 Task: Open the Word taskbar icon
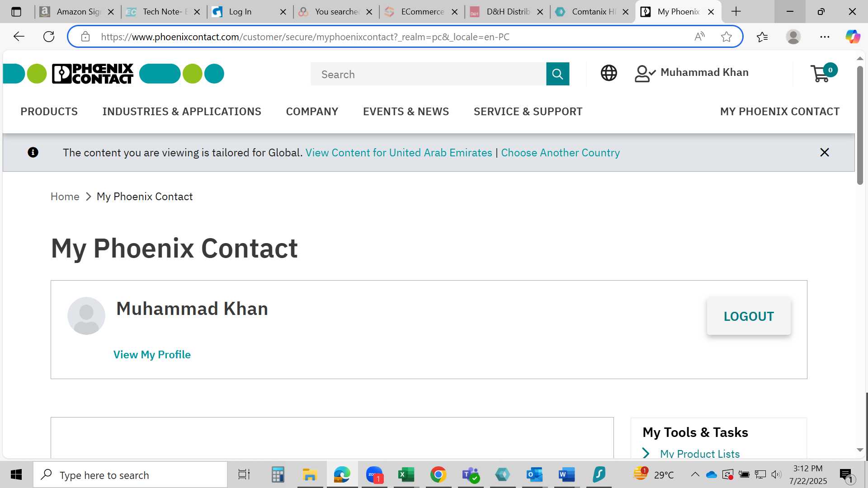click(566, 474)
